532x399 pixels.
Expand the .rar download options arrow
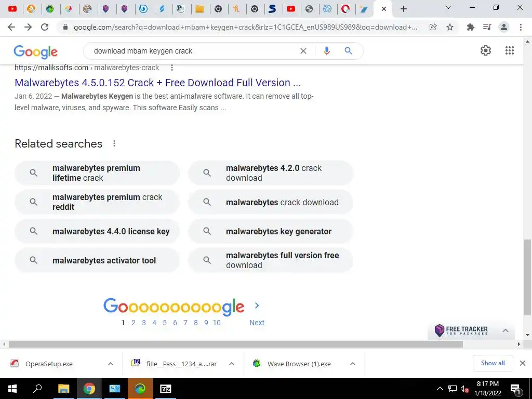pos(232,364)
